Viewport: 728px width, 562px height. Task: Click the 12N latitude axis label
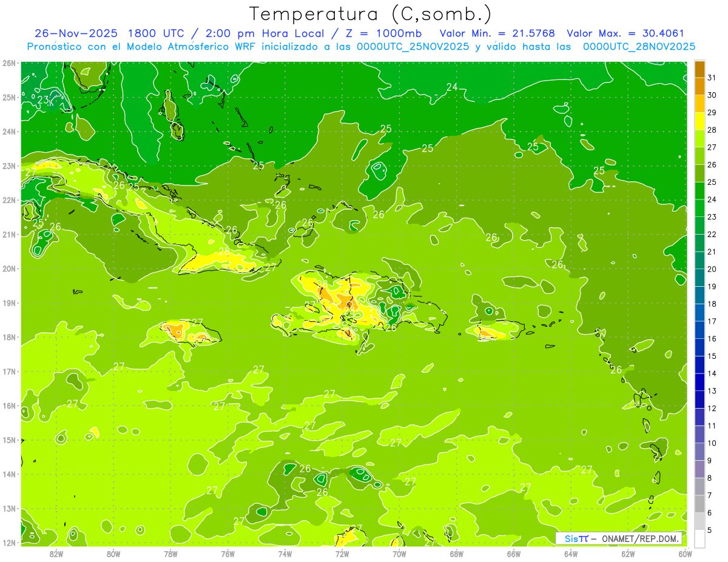pyautogui.click(x=9, y=543)
